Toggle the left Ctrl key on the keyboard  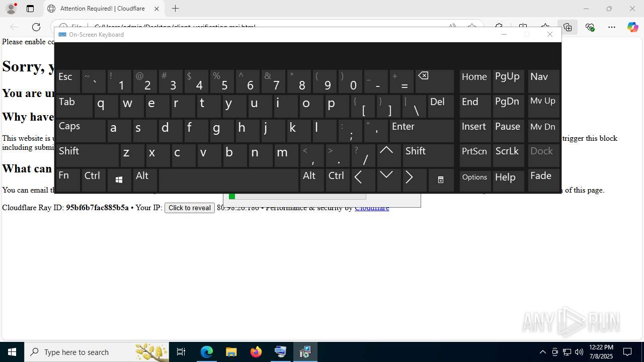(x=93, y=180)
